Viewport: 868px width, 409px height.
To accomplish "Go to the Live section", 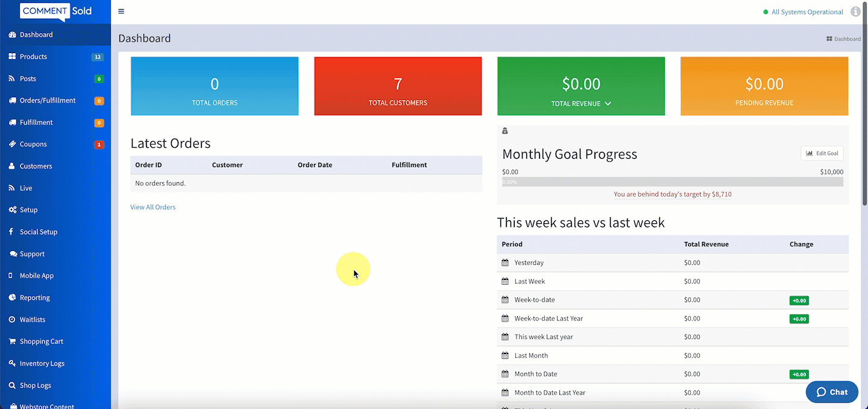I will pyautogui.click(x=26, y=188).
